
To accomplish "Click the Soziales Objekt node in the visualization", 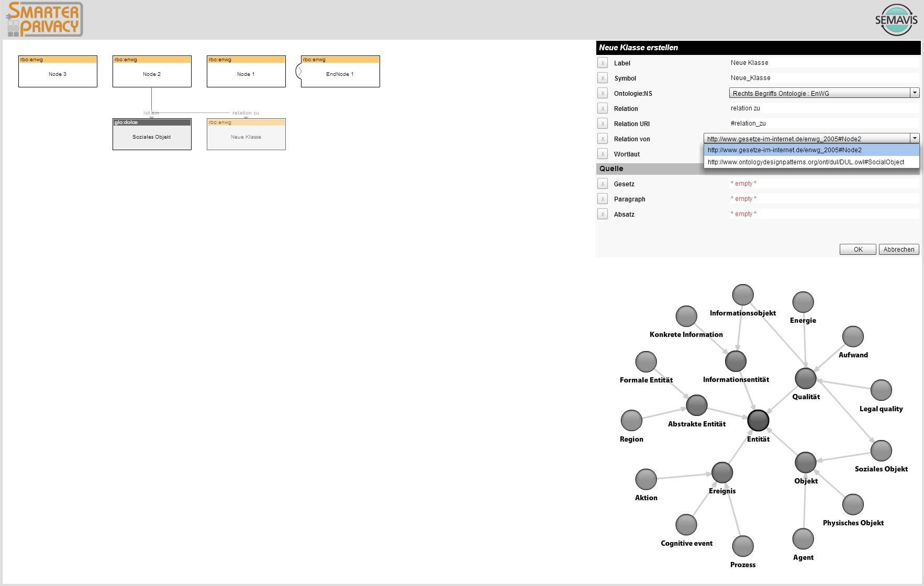I will [882, 450].
